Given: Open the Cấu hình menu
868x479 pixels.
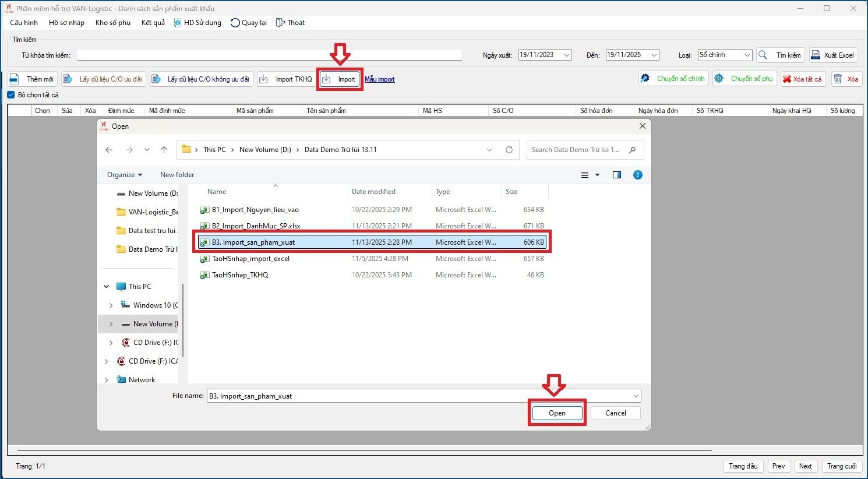Looking at the screenshot, I should [x=24, y=23].
